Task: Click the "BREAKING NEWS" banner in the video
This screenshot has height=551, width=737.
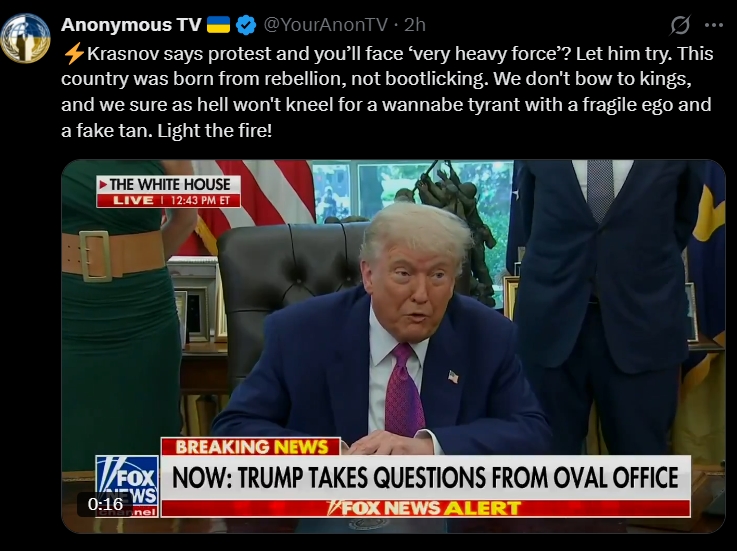Action: coord(251,446)
